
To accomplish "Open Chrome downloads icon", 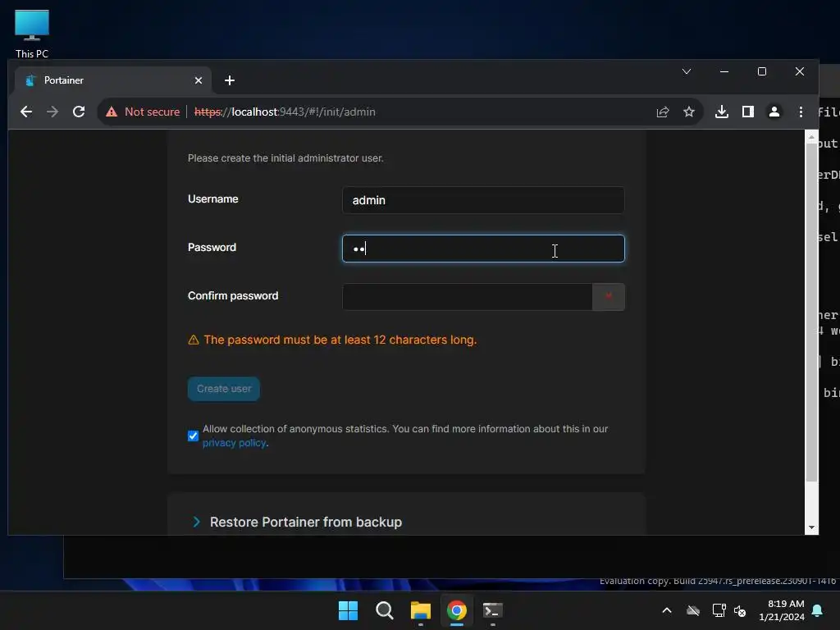I will click(722, 112).
